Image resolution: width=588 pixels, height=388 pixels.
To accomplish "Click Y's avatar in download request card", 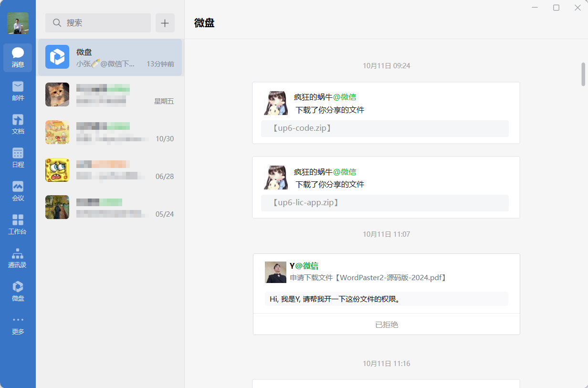I will coord(275,272).
